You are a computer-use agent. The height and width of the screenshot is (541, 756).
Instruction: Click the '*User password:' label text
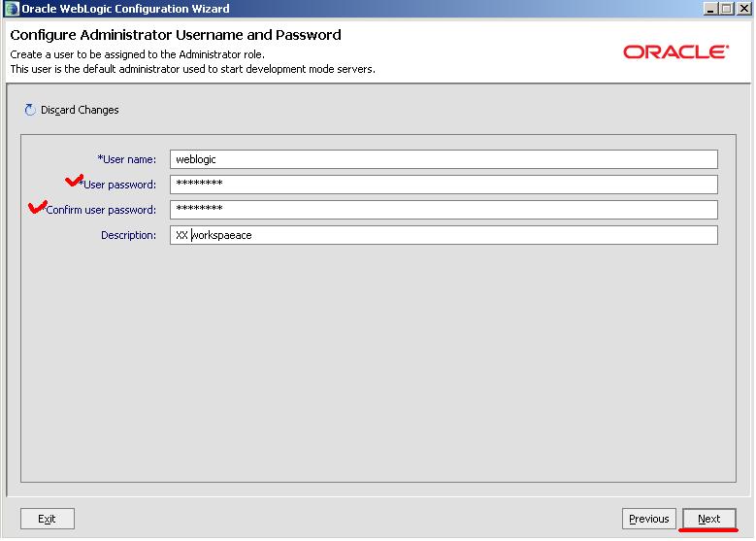click(118, 185)
